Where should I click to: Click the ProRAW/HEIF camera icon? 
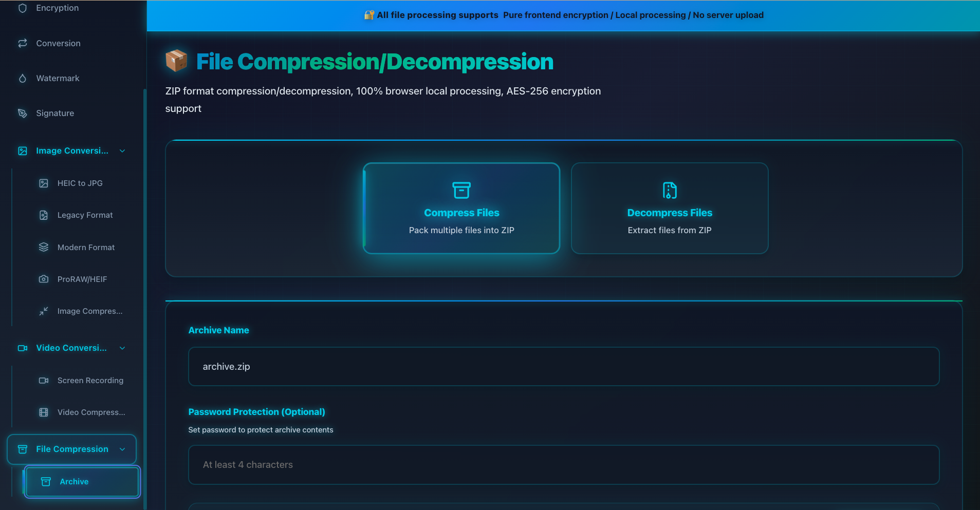[43, 279]
